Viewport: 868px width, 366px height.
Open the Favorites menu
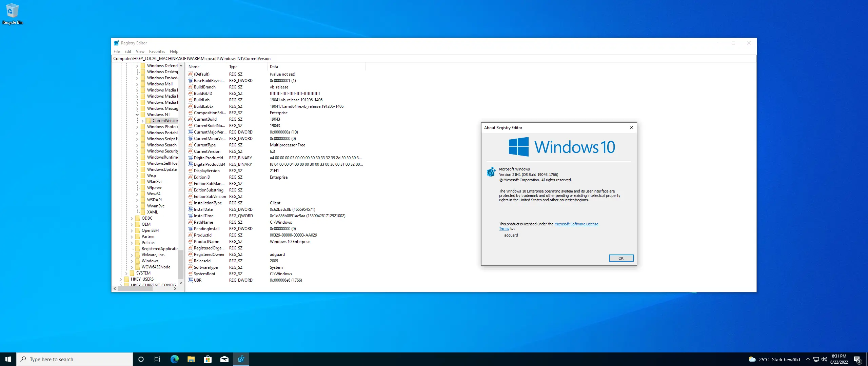pyautogui.click(x=157, y=52)
